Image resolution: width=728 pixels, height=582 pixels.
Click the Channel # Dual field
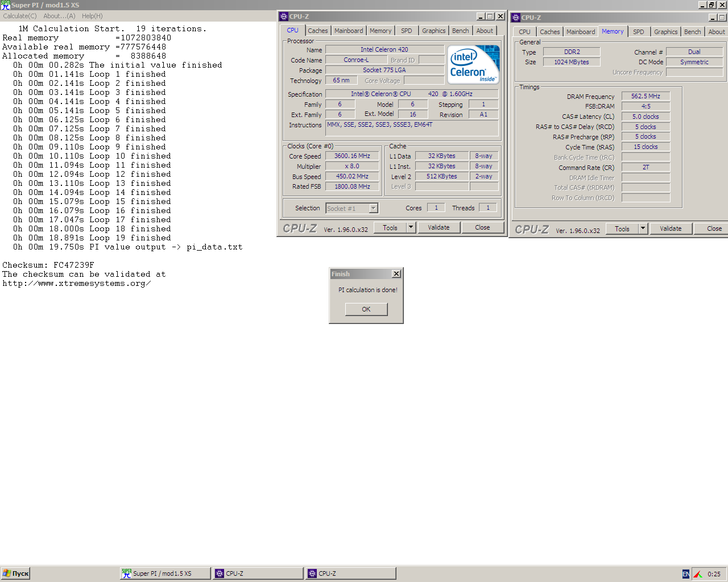point(694,52)
